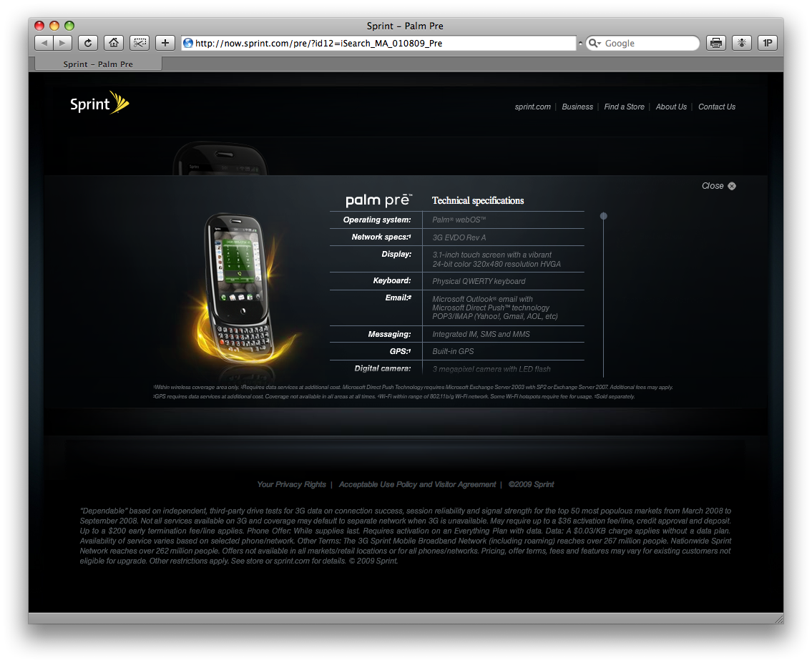The image size is (812, 663).
Task: Open the Contact Us page link
Action: tap(716, 107)
